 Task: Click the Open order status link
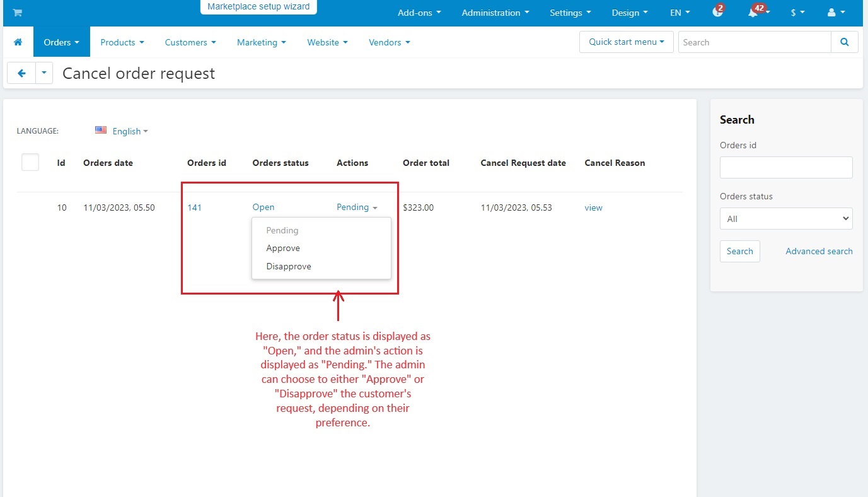[263, 207]
